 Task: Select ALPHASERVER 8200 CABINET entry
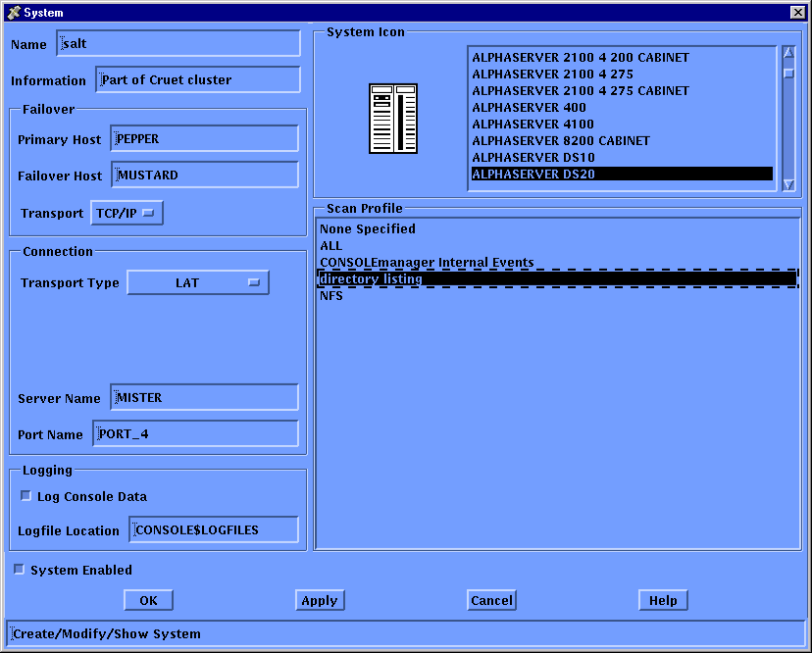coord(622,141)
